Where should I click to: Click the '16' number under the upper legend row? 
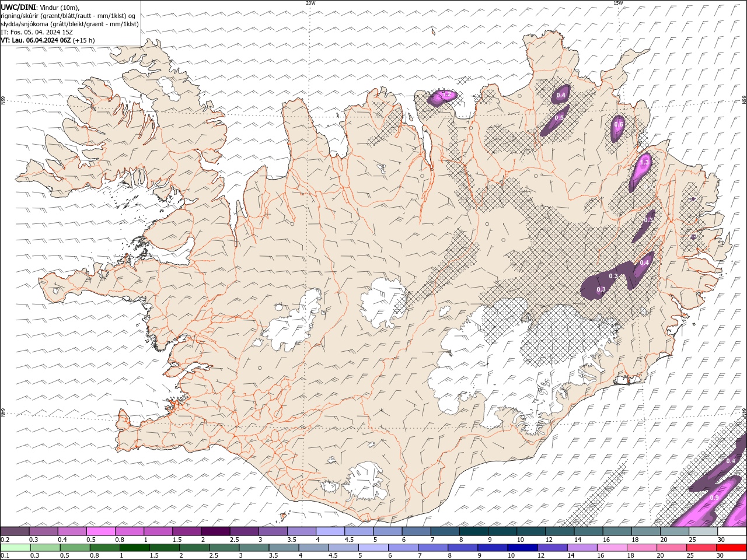pyautogui.click(x=607, y=540)
